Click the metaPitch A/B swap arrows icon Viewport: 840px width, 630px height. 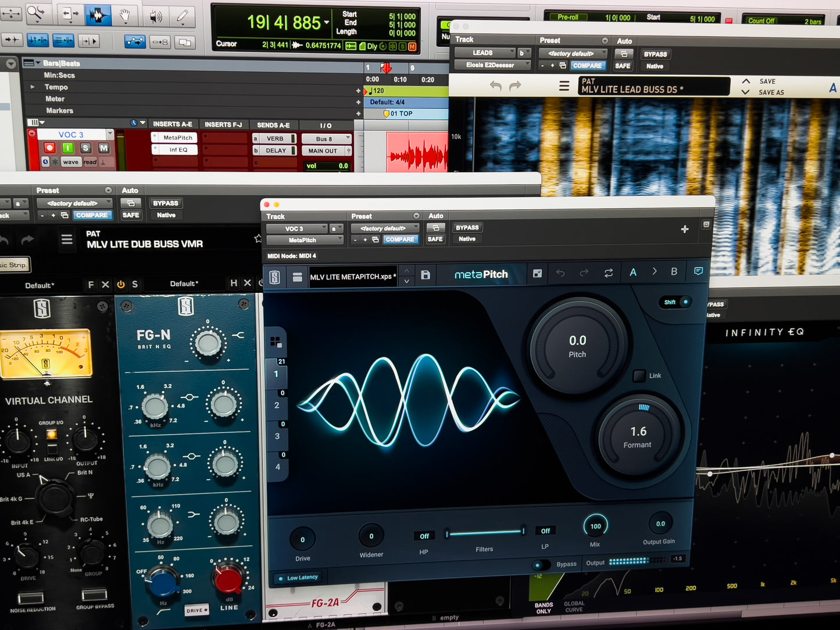[608, 273]
